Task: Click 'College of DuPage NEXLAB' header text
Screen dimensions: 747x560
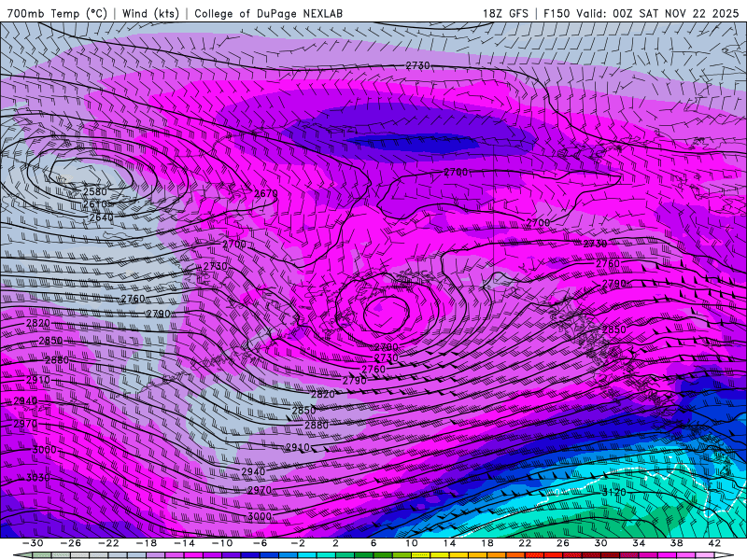Action: coord(268,13)
